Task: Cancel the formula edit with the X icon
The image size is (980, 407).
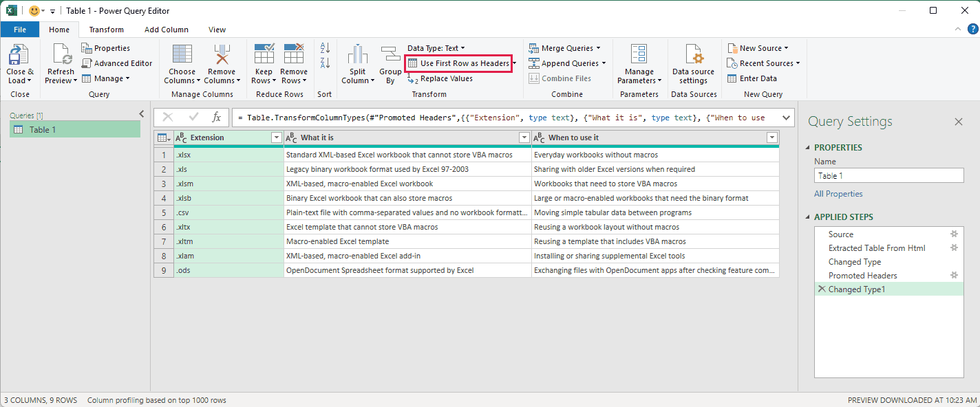Action: [168, 118]
